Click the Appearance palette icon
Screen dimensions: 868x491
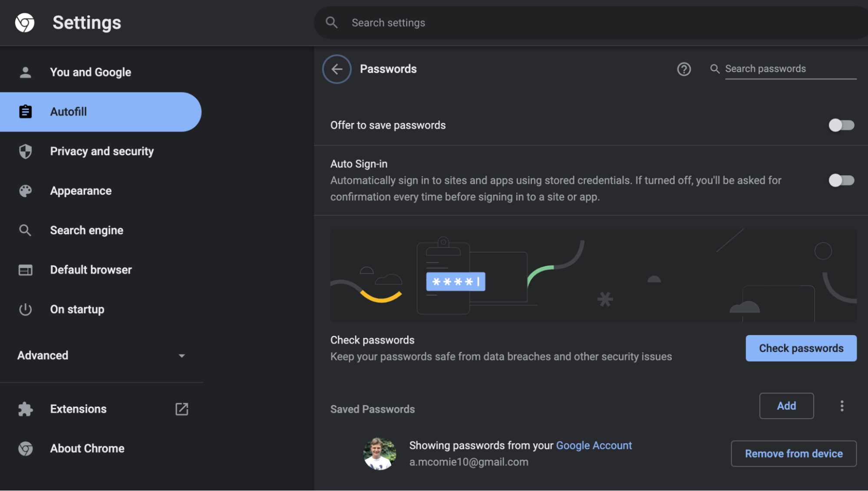coord(26,191)
